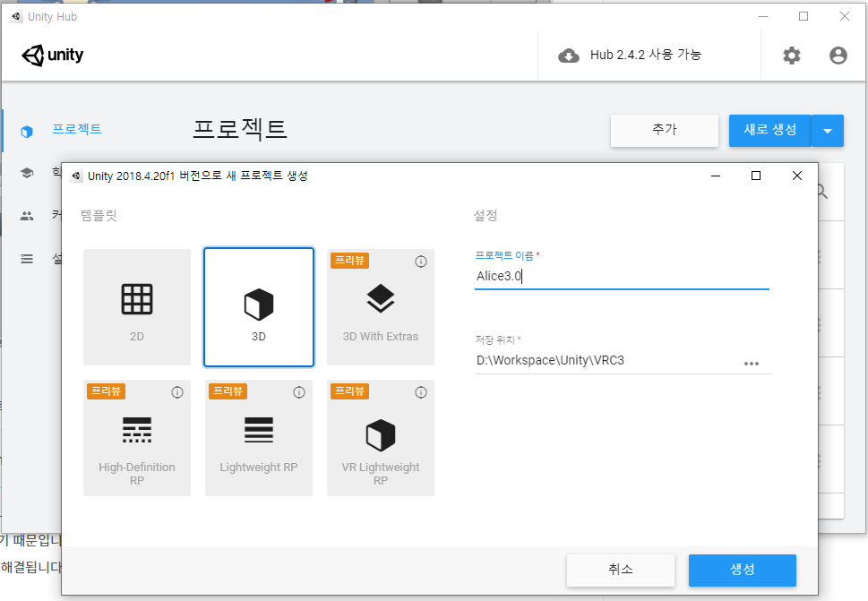
Task: Click the 프리뷰 badge on 3D With Extras
Action: coord(350,261)
